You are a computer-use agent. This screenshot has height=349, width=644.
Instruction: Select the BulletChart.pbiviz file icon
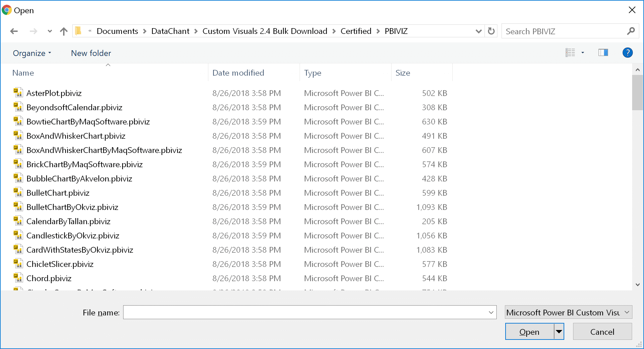pos(18,192)
